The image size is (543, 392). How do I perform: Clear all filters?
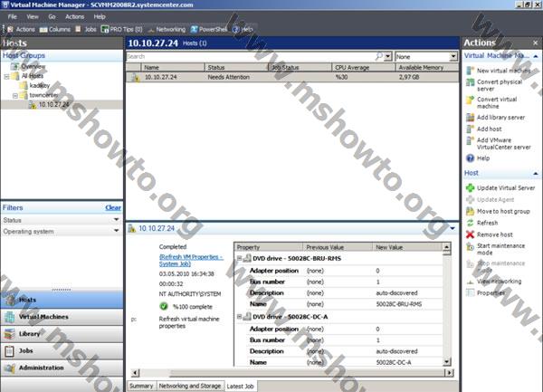coord(113,208)
